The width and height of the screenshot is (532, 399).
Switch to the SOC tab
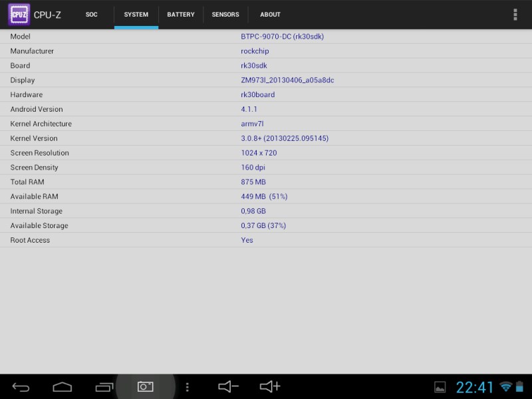click(x=92, y=15)
